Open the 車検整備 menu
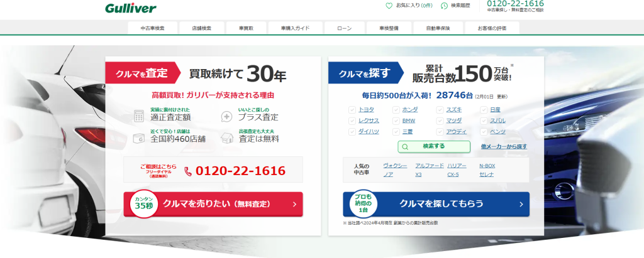 pyautogui.click(x=389, y=28)
